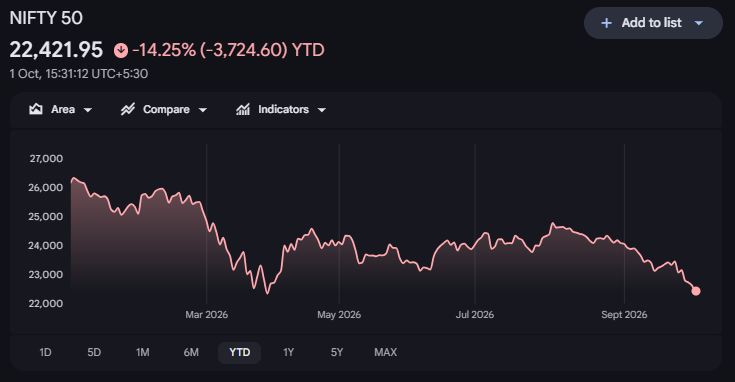The height and width of the screenshot is (382, 735).
Task: Click the 23,000 y-axis label
Action: [x=45, y=275]
